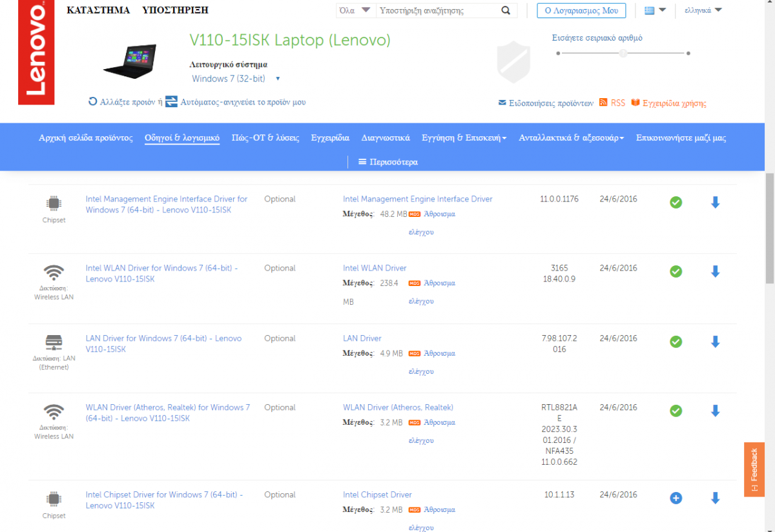Click Wireless LAN icon beside Intel WLAN Driver

click(x=54, y=272)
